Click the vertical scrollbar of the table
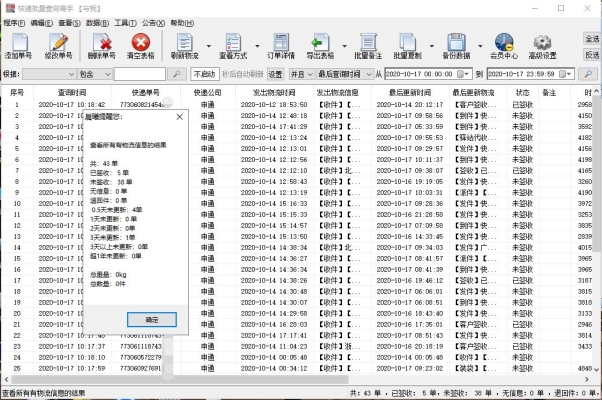Viewport: 602px width, 400px height. coord(596,173)
